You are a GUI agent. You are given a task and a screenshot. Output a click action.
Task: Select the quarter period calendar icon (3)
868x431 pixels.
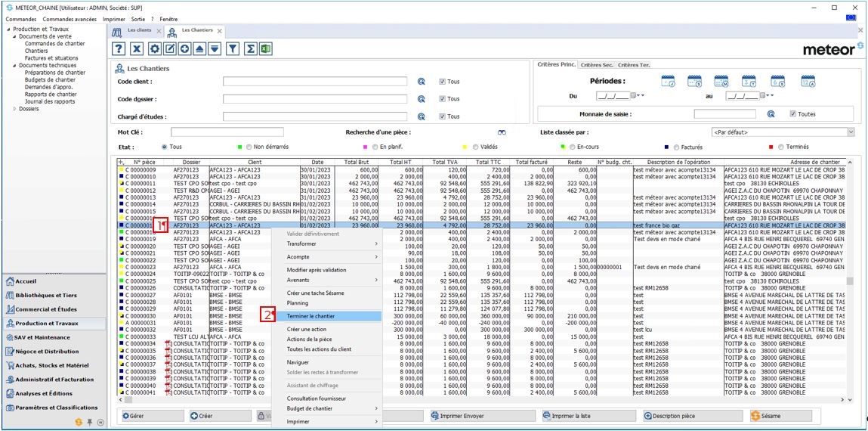coord(749,81)
